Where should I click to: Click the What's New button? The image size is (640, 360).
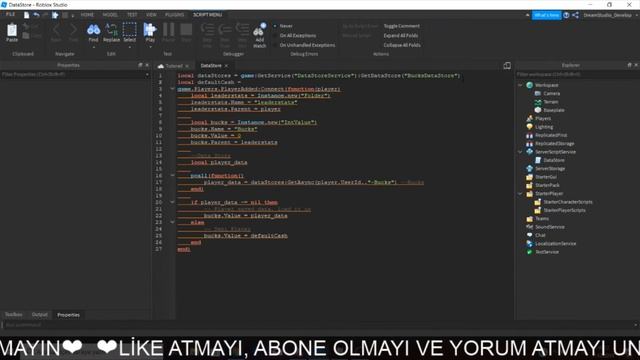(547, 15)
